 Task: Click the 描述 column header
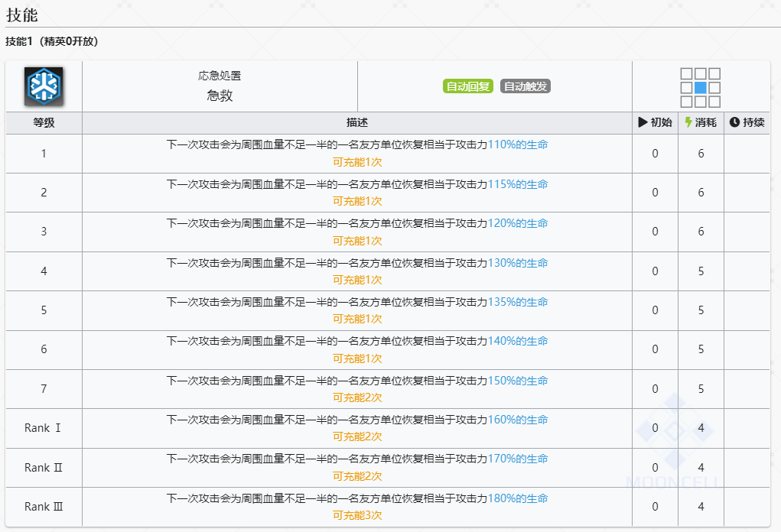pos(357,122)
